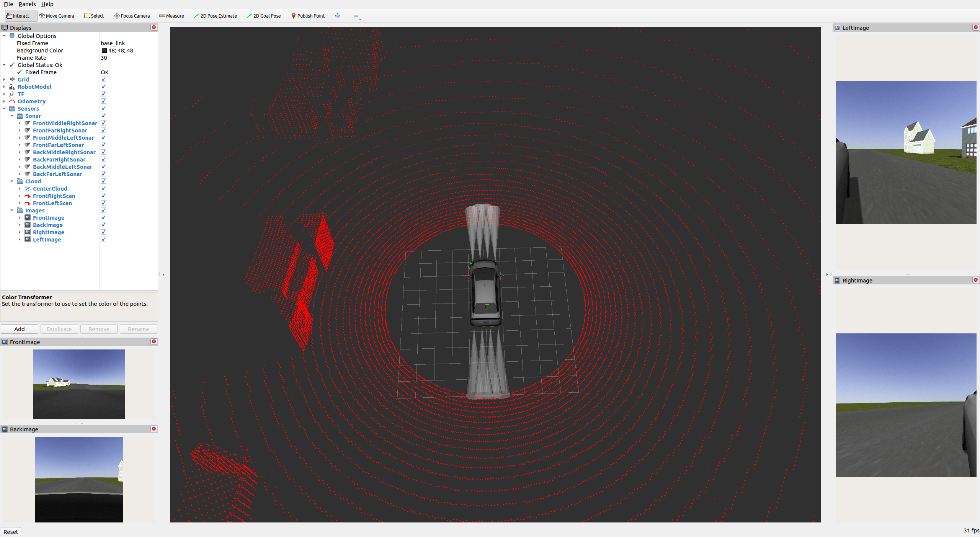The image size is (980, 537).
Task: Click the Background Color swatch
Action: point(104,51)
